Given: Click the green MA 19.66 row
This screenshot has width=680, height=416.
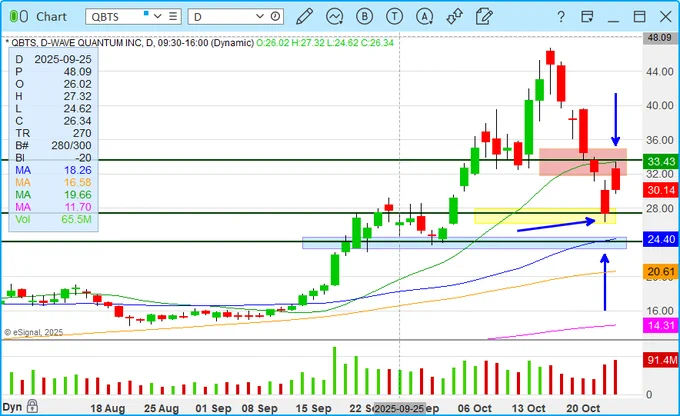Looking at the screenshot, I should click(x=53, y=194).
